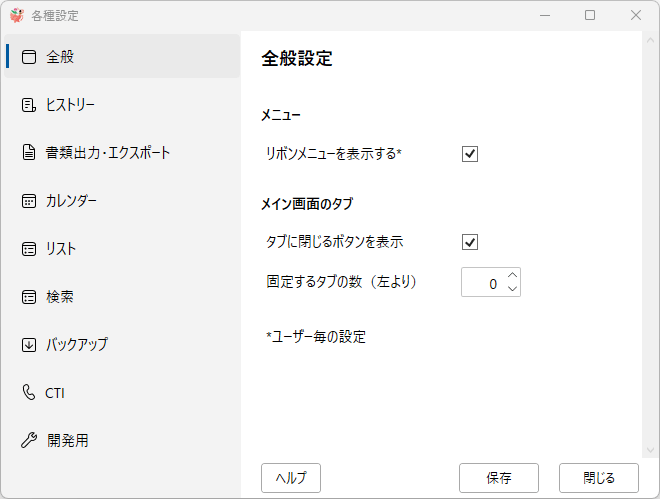Decrease 固定するタブの数 with down arrow

tap(512, 289)
